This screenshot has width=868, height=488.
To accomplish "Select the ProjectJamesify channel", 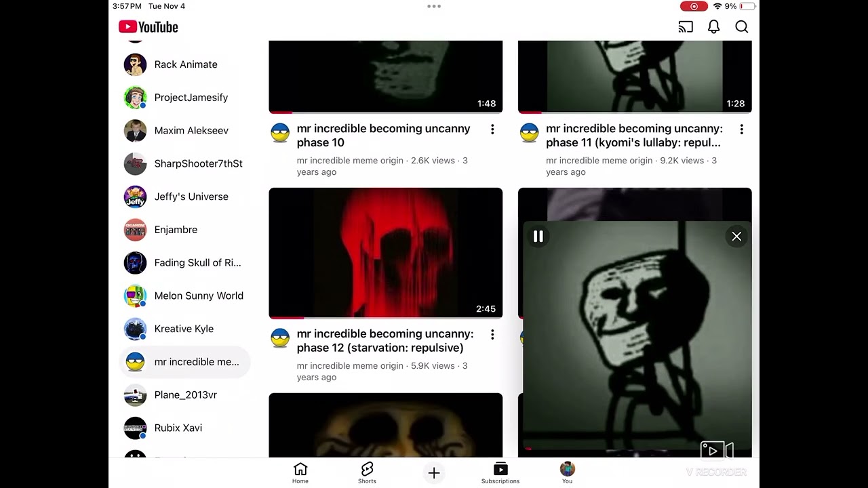I will click(x=184, y=98).
